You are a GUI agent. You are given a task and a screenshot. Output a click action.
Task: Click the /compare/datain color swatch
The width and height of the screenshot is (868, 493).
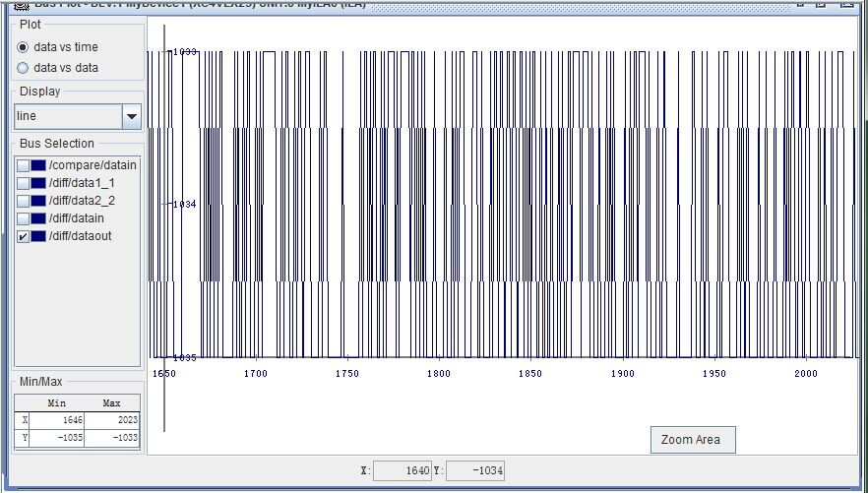38,165
